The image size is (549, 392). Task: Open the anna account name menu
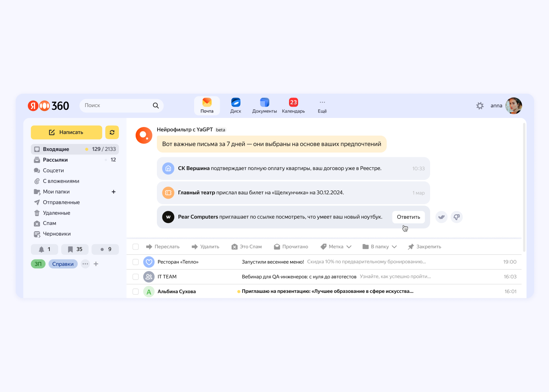click(x=496, y=106)
